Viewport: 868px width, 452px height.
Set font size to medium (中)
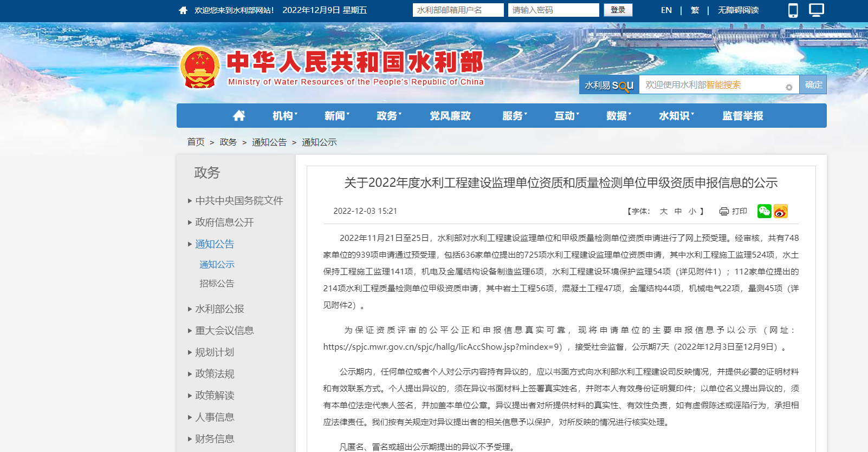pyautogui.click(x=678, y=211)
